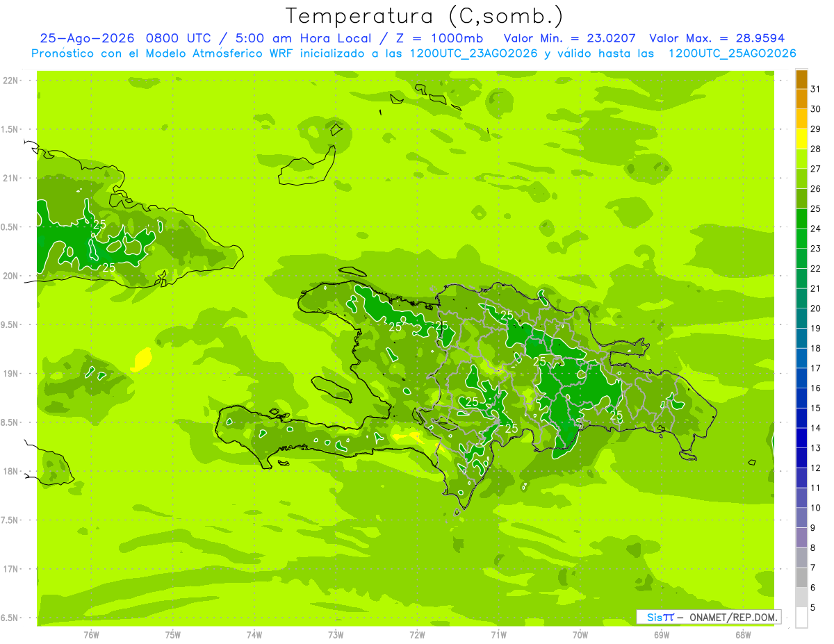This screenshot has height=644, width=834.
Task: Click the '17N' latitude axis label
Action: pyautogui.click(x=11, y=569)
